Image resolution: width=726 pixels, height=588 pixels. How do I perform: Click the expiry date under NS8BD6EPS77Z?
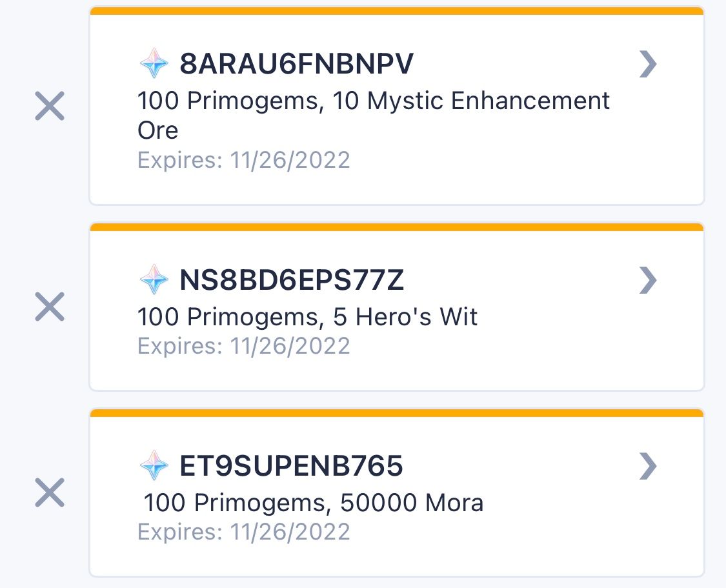click(x=243, y=345)
